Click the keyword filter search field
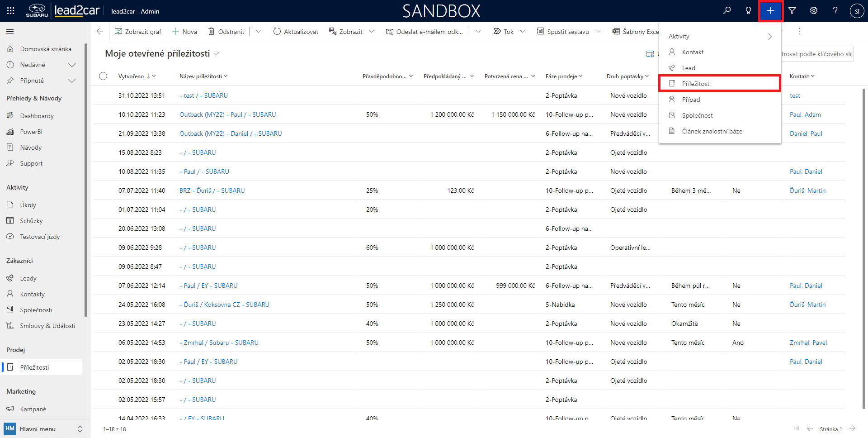This screenshot has width=868, height=438. click(816, 54)
